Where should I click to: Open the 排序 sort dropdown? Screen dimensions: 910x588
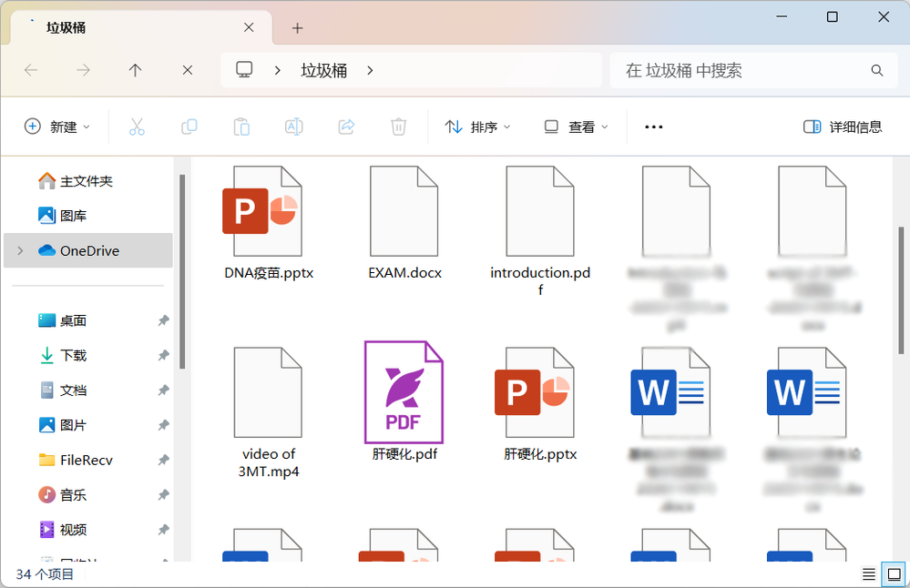(477, 127)
